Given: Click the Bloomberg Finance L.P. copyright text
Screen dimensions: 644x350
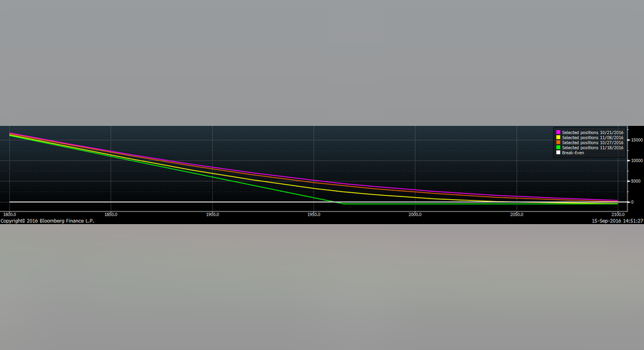Looking at the screenshot, I should click(47, 221).
